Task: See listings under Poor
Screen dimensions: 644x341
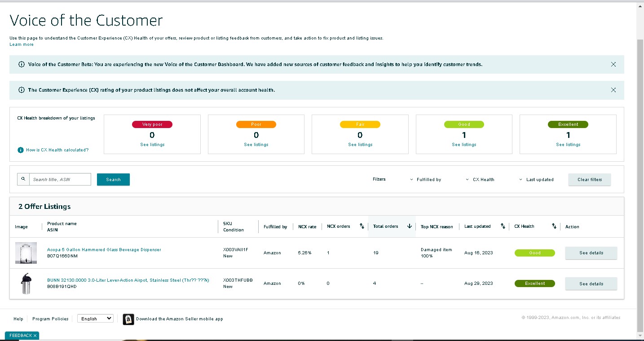Action: coord(256,145)
